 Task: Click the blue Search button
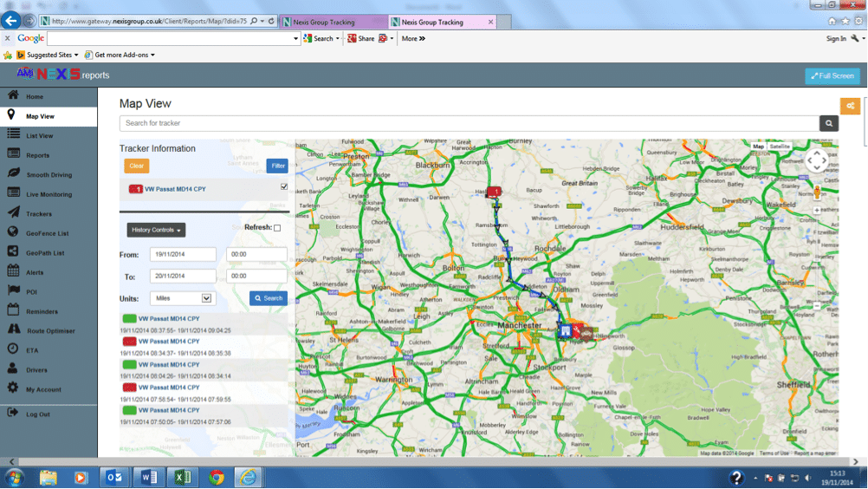(x=269, y=298)
